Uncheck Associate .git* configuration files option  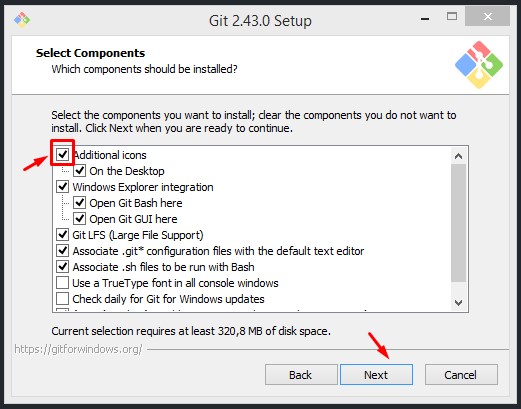[x=62, y=251]
